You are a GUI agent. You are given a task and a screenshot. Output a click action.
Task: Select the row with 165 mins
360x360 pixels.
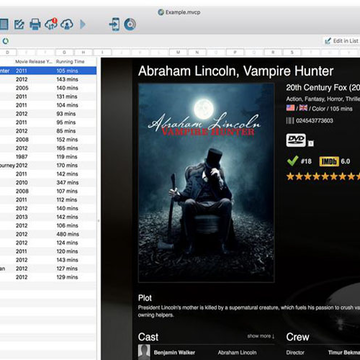coord(48,148)
